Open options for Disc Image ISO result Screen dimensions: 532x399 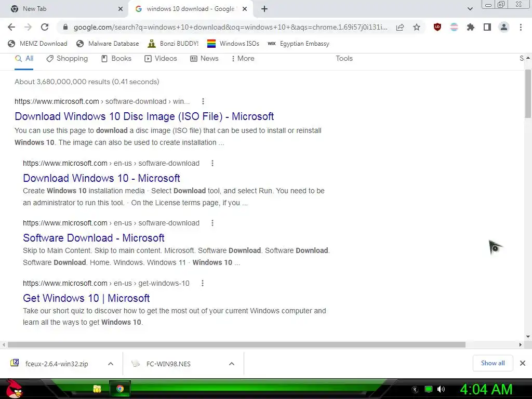point(203,101)
